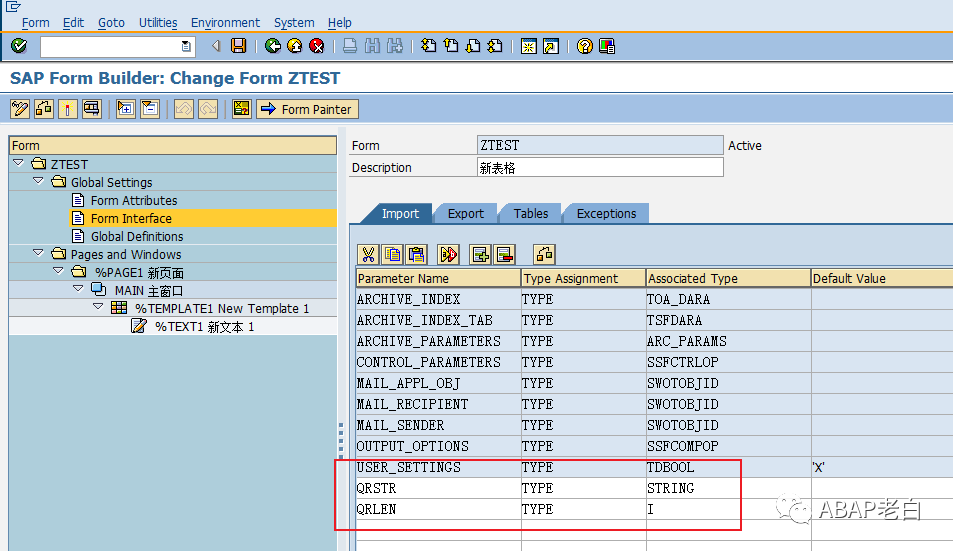953x551 pixels.
Task: Click the Cut scissors icon above the table
Action: 368,255
